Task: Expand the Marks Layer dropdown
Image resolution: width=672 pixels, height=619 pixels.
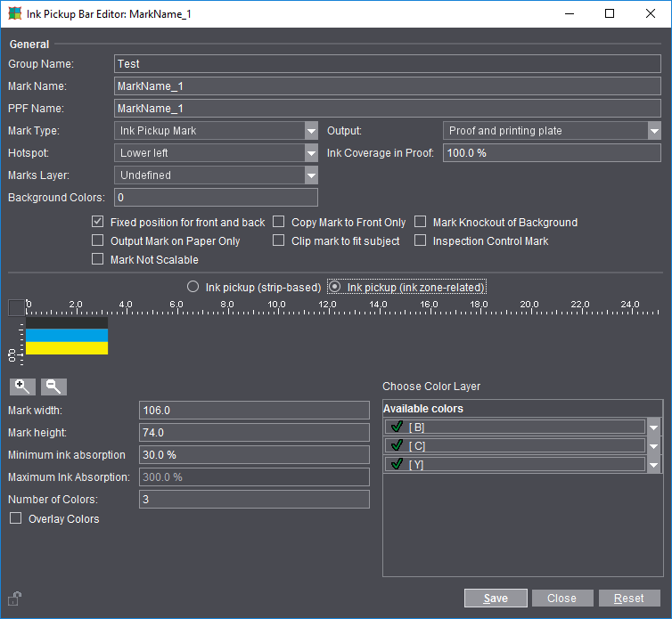Action: point(310,175)
